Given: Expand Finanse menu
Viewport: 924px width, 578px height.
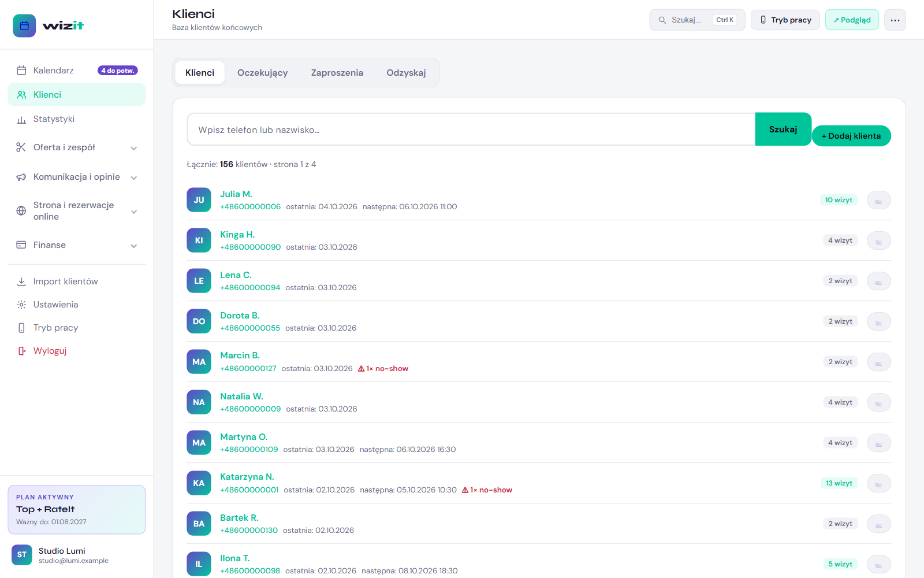Looking at the screenshot, I should point(76,245).
